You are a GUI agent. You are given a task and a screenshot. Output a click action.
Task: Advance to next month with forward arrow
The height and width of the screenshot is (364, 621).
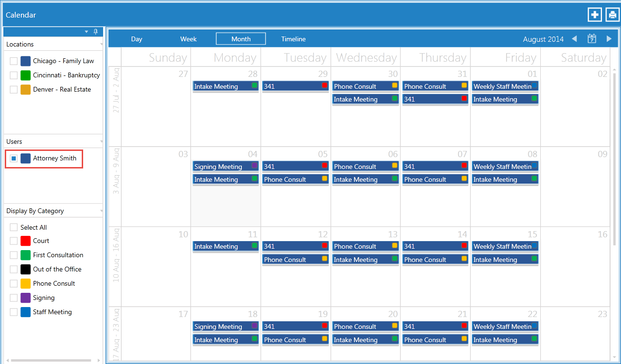pos(609,39)
